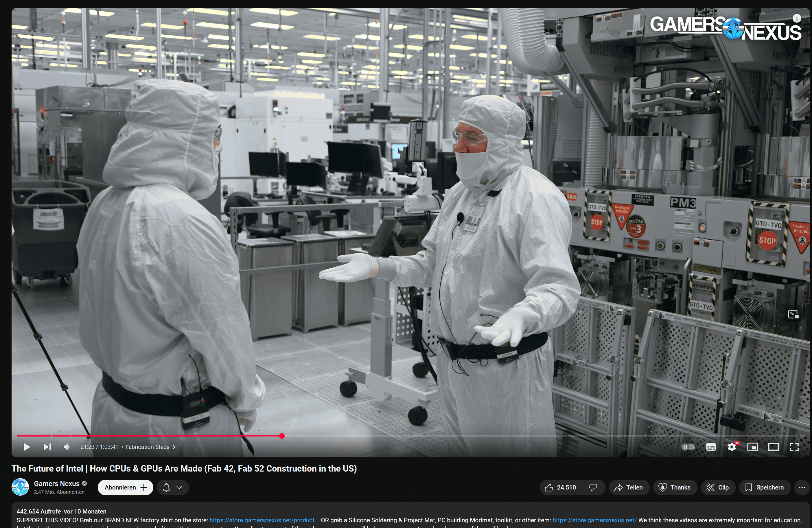
Task: Toggle subtitles on the video
Action: tap(711, 447)
